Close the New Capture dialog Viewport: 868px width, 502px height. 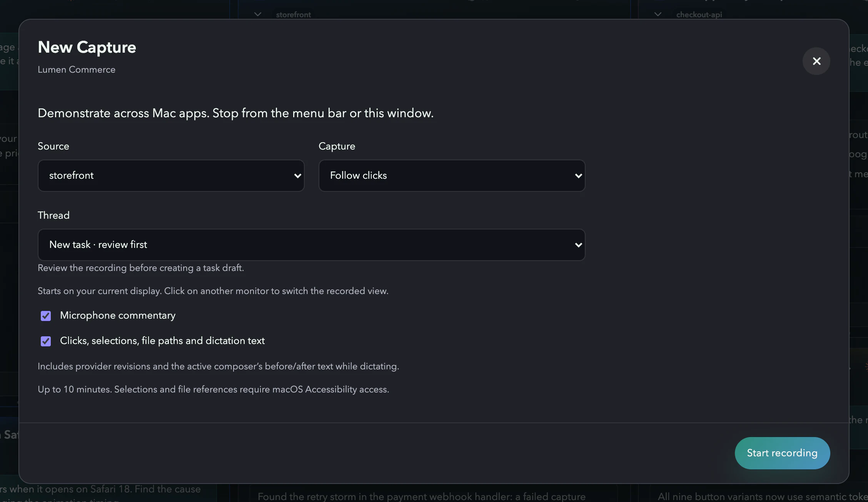click(x=816, y=61)
